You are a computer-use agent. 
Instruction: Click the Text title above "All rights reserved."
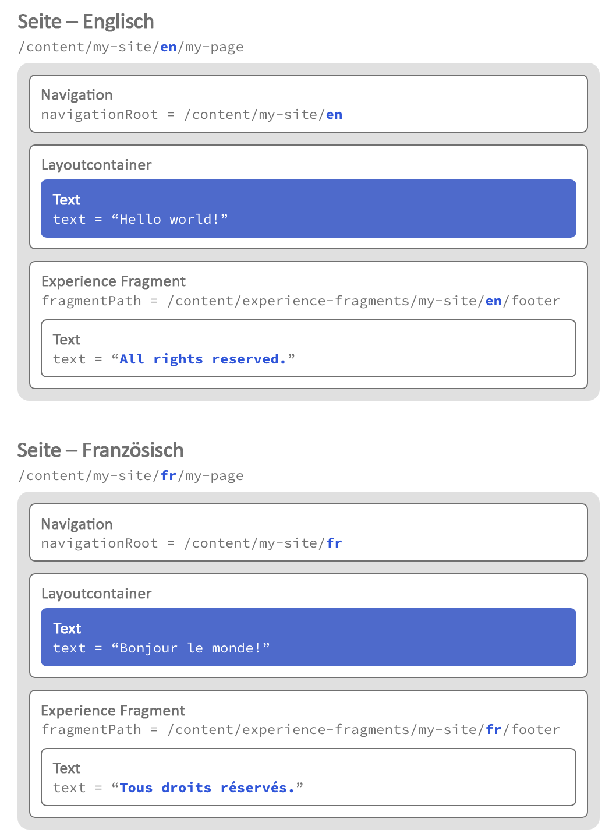click(67, 340)
